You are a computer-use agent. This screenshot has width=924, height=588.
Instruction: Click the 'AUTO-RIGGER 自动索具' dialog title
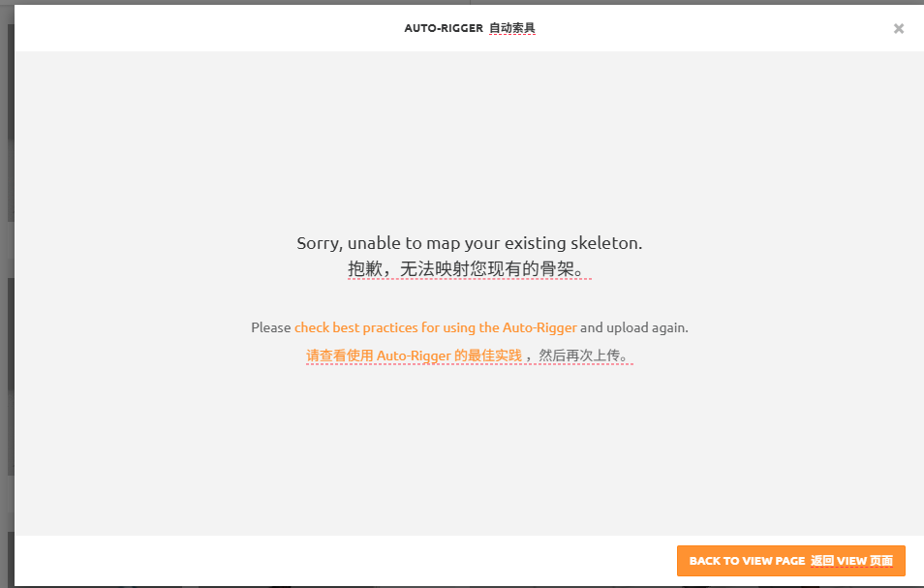(x=470, y=28)
